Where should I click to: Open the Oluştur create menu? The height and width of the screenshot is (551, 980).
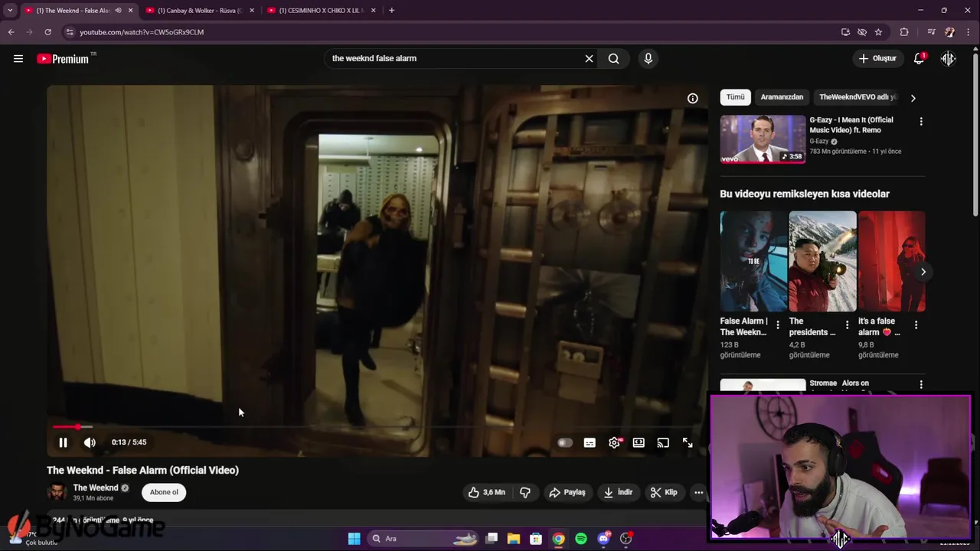[x=877, y=58]
